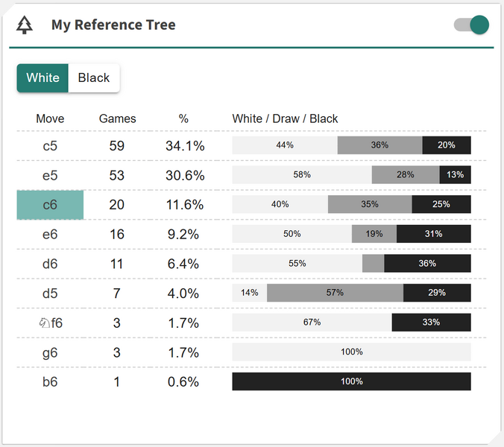Screen dimensions: 504x447
Task: Click the highlighted c6 move
Action: click(x=50, y=205)
